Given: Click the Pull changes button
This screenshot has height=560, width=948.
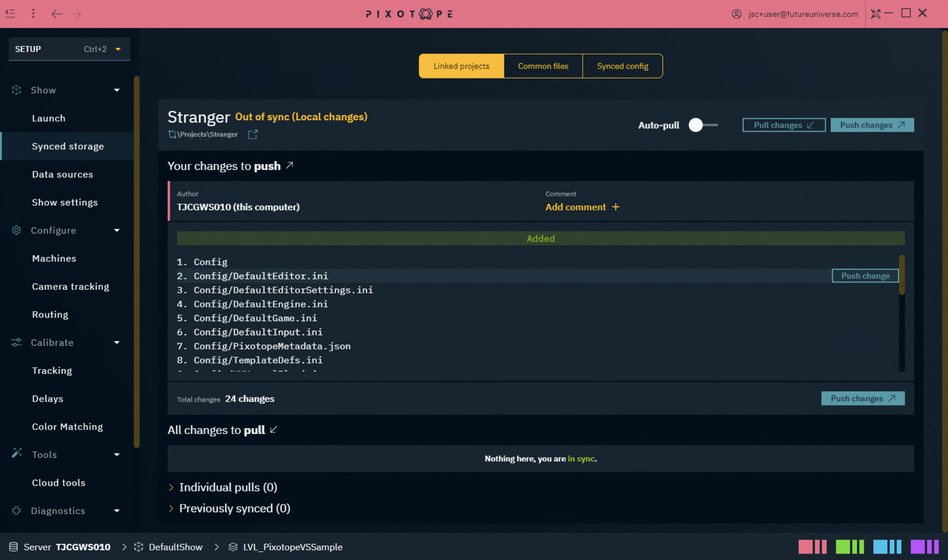Looking at the screenshot, I should pyautogui.click(x=784, y=125).
